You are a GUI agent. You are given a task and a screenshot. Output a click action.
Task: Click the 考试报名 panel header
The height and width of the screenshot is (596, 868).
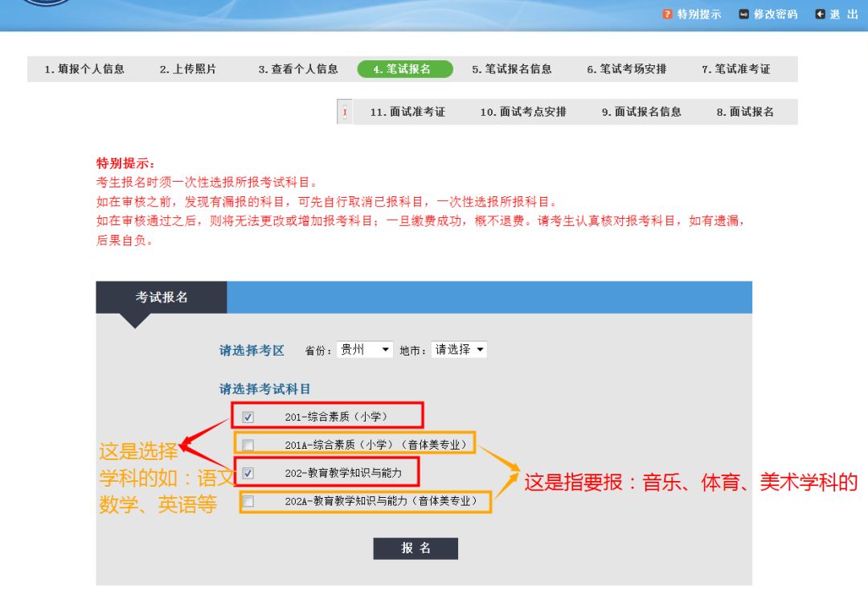(160, 297)
